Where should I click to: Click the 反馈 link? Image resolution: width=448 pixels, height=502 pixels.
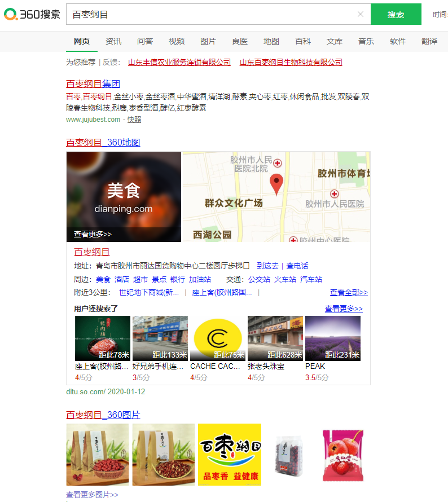coord(110,62)
